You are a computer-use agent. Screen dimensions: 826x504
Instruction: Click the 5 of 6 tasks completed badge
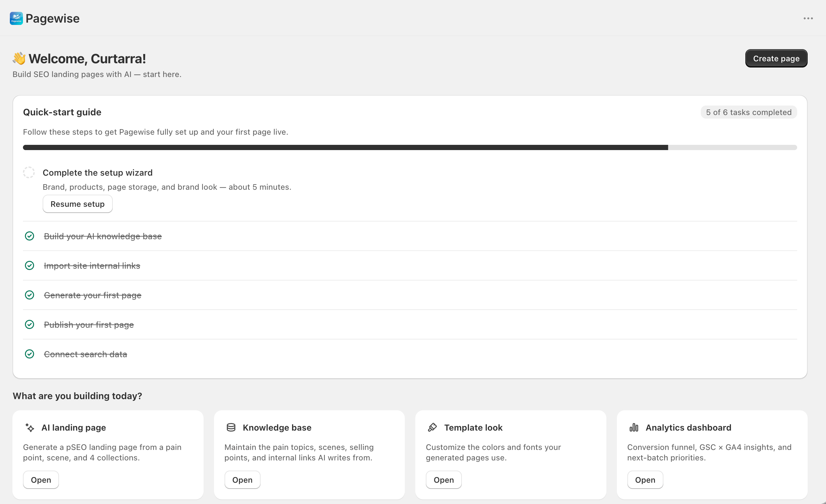[749, 112]
